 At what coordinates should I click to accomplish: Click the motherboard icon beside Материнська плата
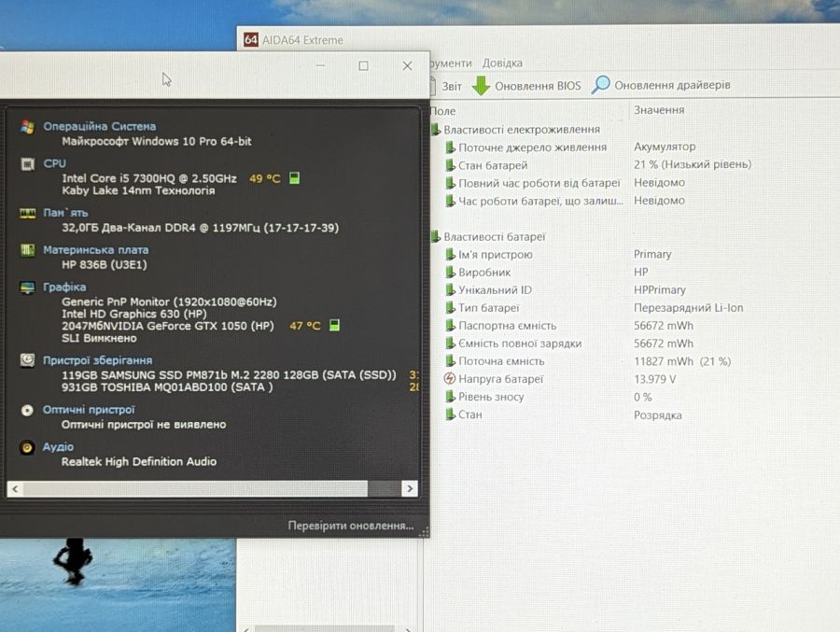(x=27, y=250)
